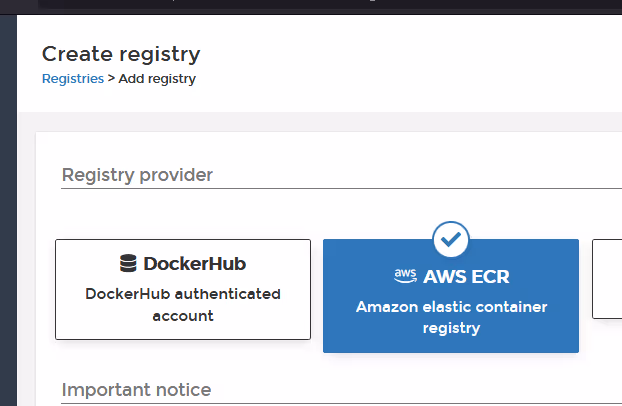Screen dimensions: 622x406
Task: Click the dark browser bar at top
Action: pyautogui.click(x=311, y=6)
